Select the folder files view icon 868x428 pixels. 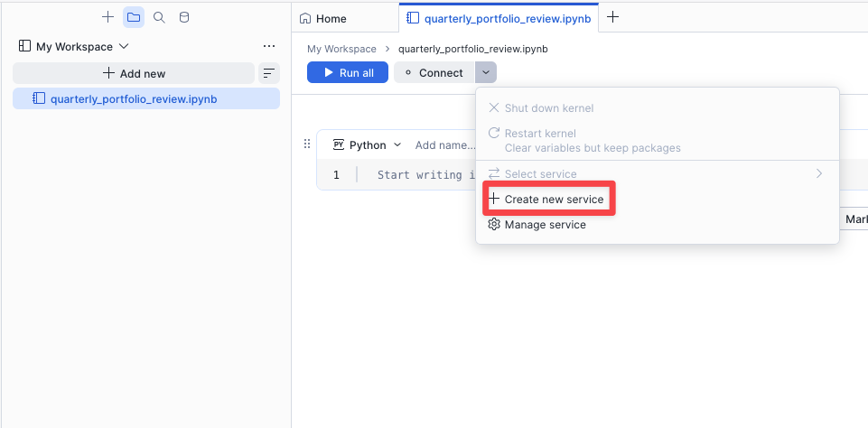point(134,17)
